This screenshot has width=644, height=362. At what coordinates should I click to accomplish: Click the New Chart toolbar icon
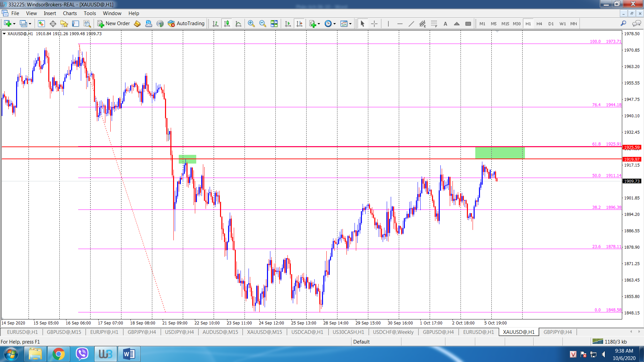pos(7,23)
